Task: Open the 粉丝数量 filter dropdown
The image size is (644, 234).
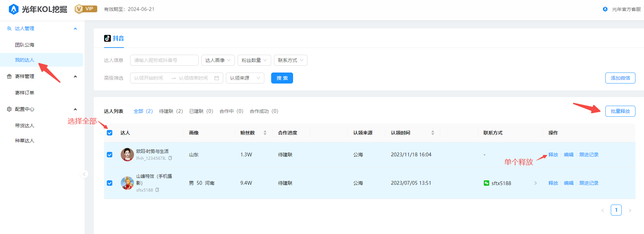Action: click(254, 60)
